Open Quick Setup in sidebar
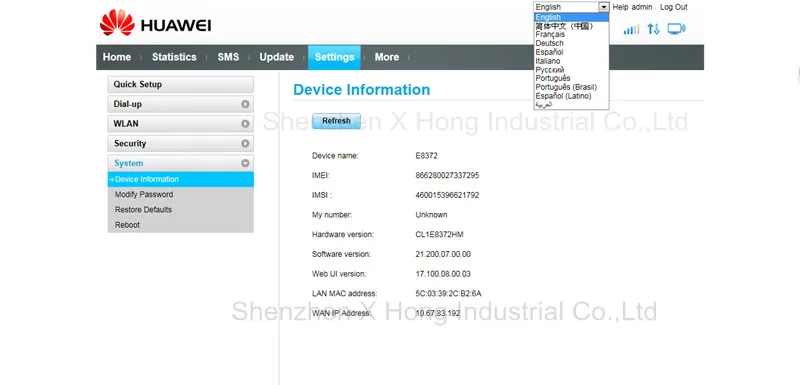This screenshot has width=800, height=385. [x=181, y=85]
